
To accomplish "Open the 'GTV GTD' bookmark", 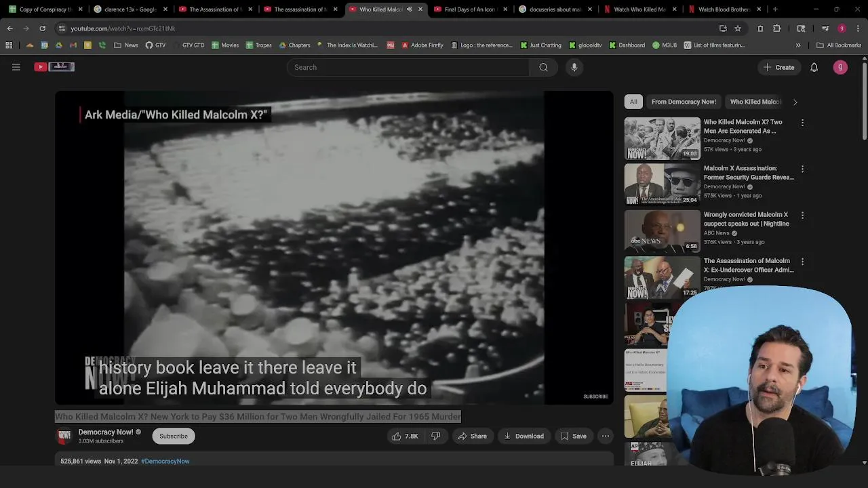I will [x=188, y=45].
